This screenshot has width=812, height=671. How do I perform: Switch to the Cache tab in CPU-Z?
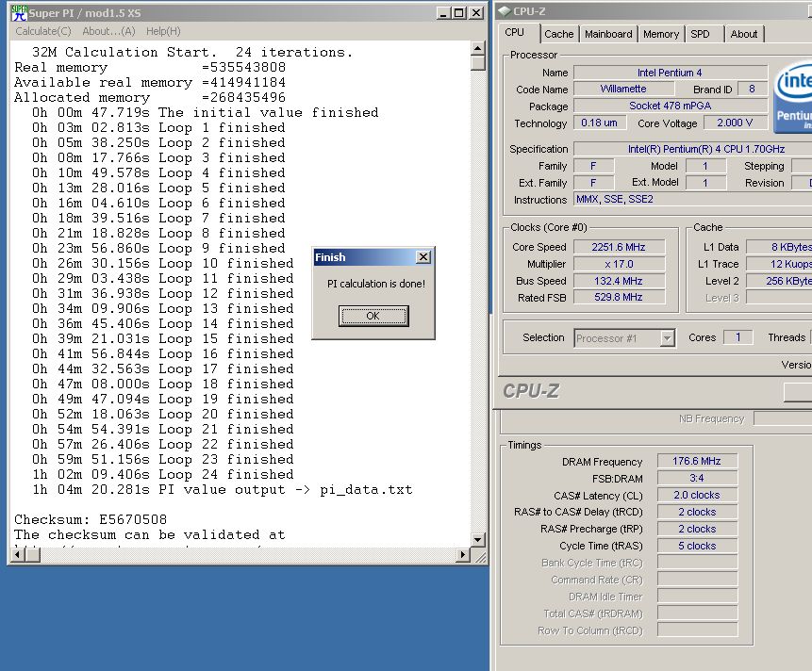click(x=559, y=34)
